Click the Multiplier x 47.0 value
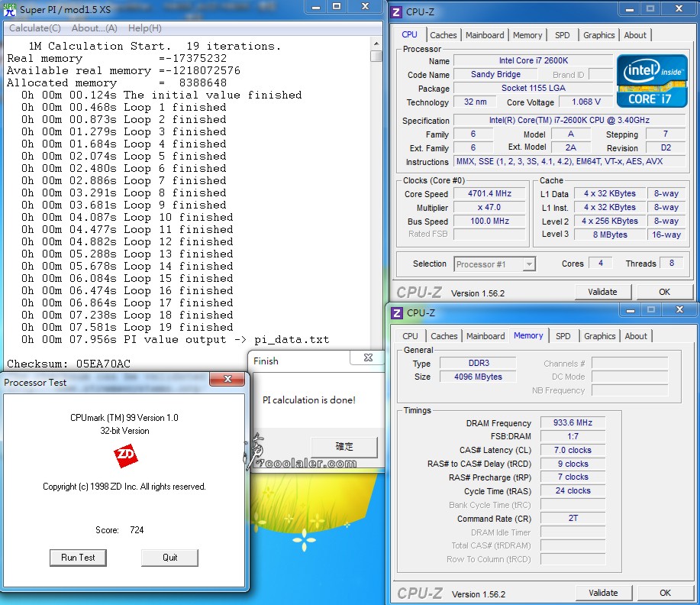Image resolution: width=700 pixels, height=605 pixels. coord(490,207)
